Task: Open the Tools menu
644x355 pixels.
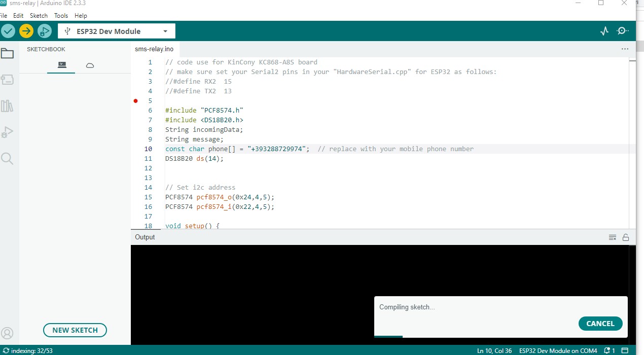Action: click(61, 16)
